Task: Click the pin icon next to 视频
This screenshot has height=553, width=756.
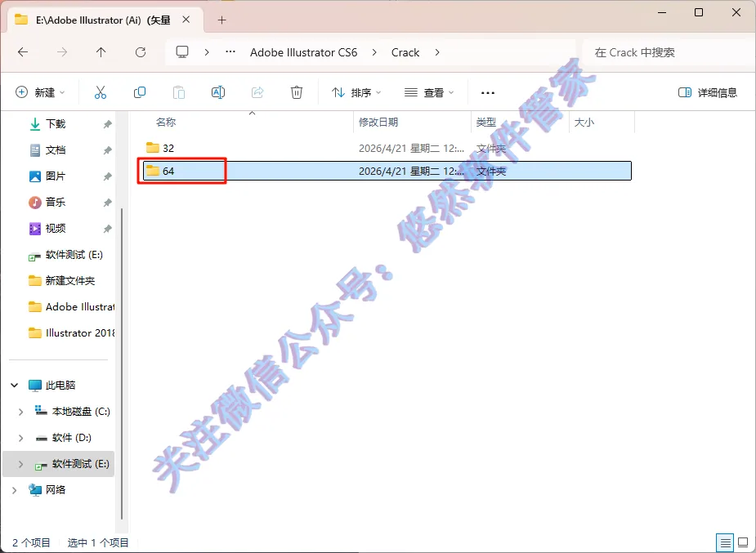Action: click(108, 229)
